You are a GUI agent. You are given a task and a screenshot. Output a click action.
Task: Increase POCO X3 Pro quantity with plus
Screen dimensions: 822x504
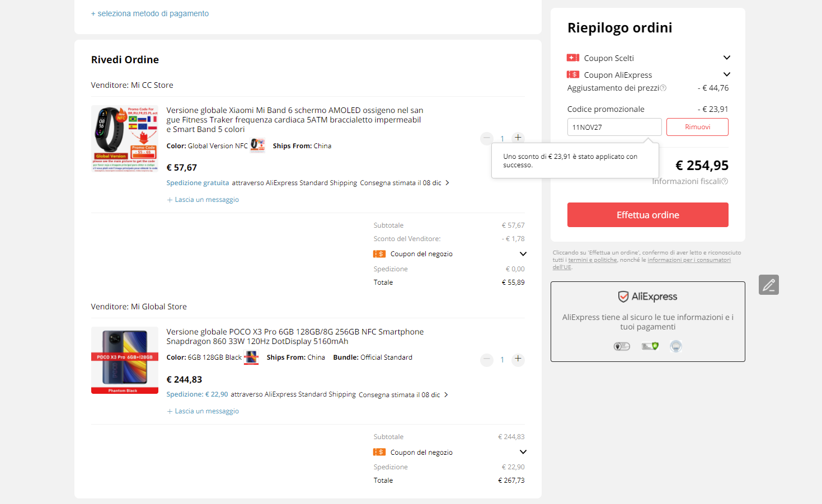coord(518,359)
